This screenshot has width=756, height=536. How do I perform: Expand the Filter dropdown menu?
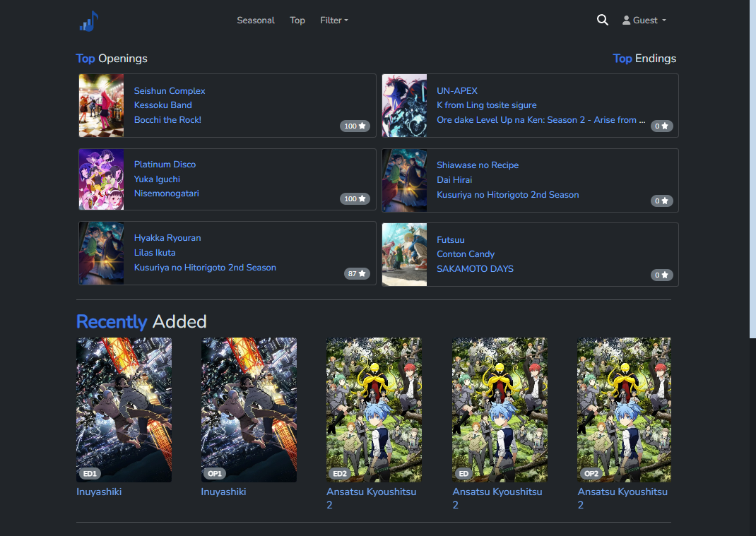click(x=333, y=20)
